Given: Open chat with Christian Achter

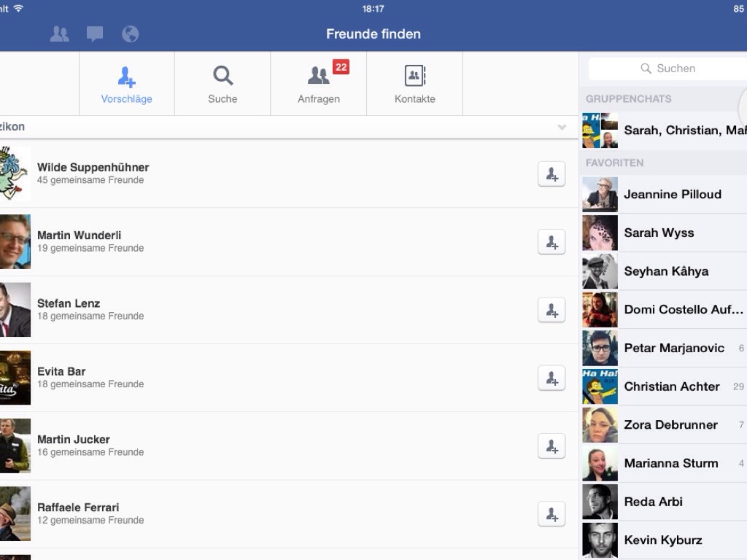Looking at the screenshot, I should [x=671, y=386].
